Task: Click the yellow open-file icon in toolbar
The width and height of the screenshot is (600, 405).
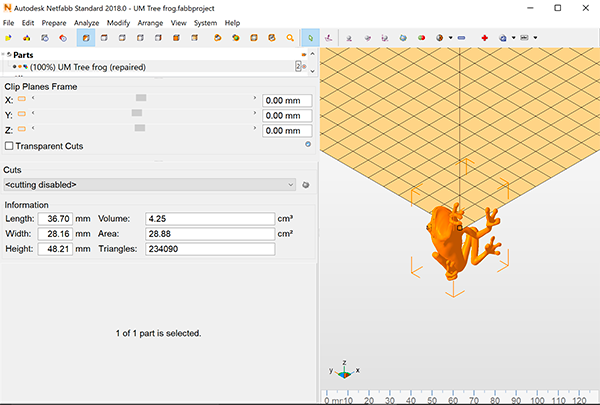Action: click(x=8, y=38)
